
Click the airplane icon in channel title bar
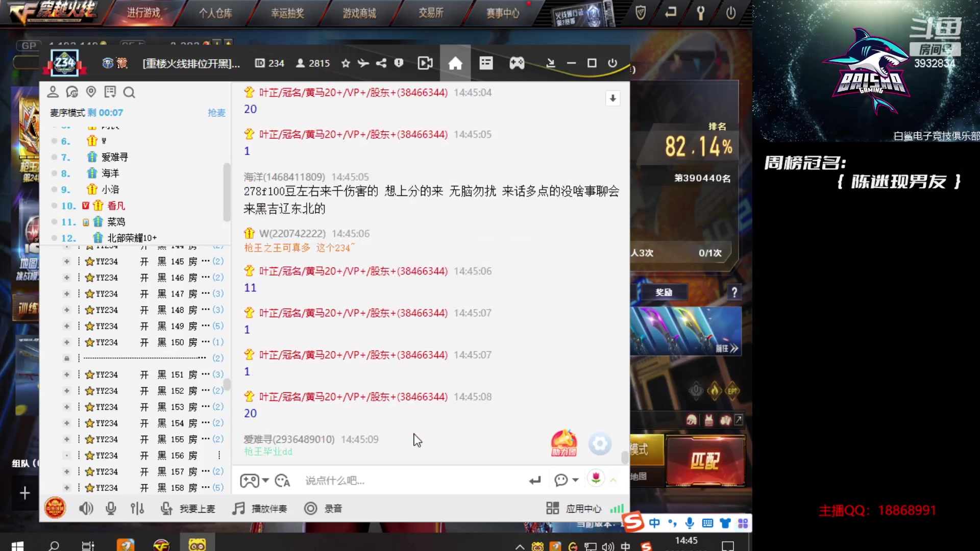pyautogui.click(x=363, y=63)
